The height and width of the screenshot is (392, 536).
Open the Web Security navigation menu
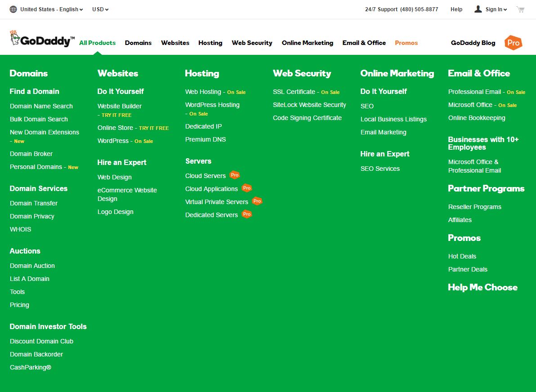coord(252,43)
